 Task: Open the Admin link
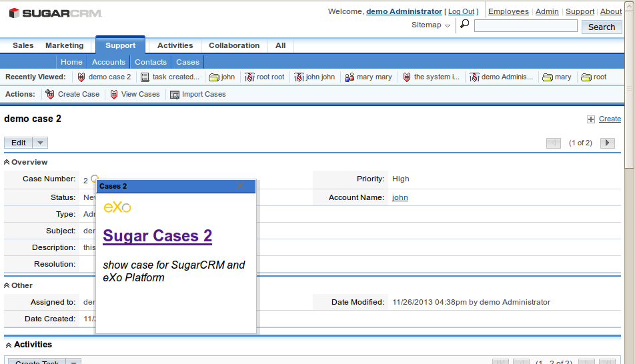pos(547,12)
